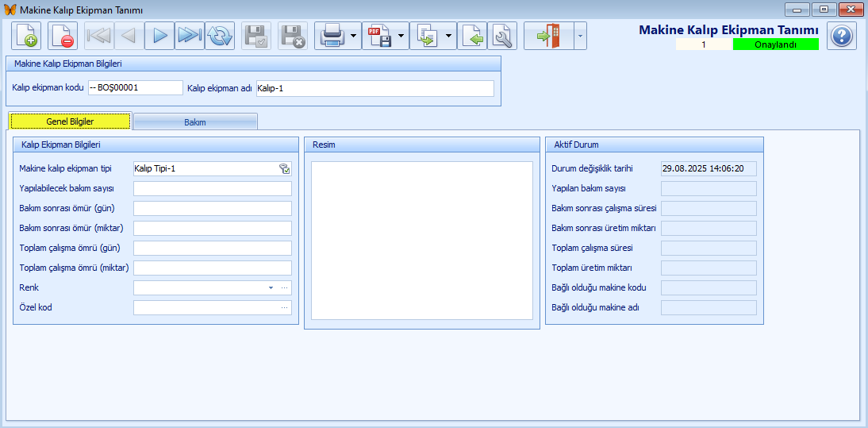The height and width of the screenshot is (428, 868).
Task: Open help with the question mark icon
Action: point(842,36)
